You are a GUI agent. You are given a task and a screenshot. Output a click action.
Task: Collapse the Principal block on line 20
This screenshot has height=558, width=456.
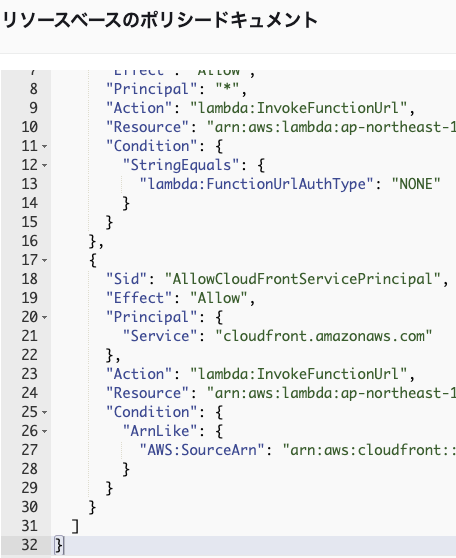(x=44, y=317)
